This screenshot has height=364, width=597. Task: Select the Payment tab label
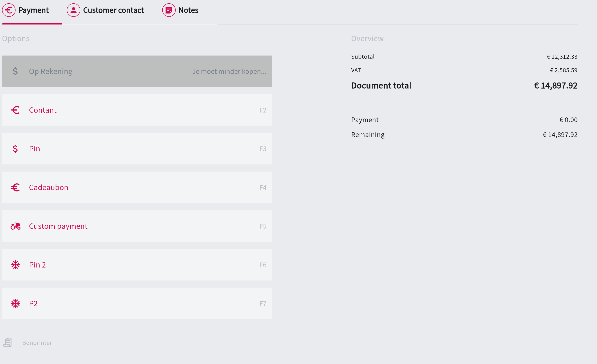click(34, 10)
